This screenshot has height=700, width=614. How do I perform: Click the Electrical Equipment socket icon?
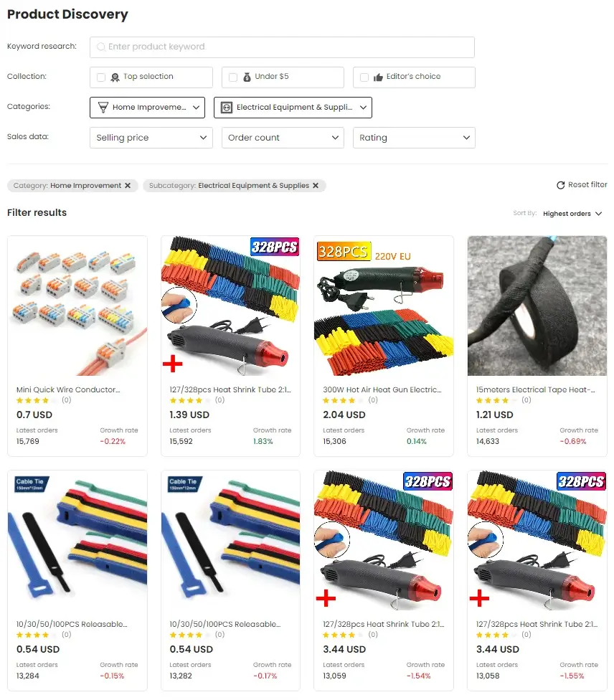click(x=227, y=108)
